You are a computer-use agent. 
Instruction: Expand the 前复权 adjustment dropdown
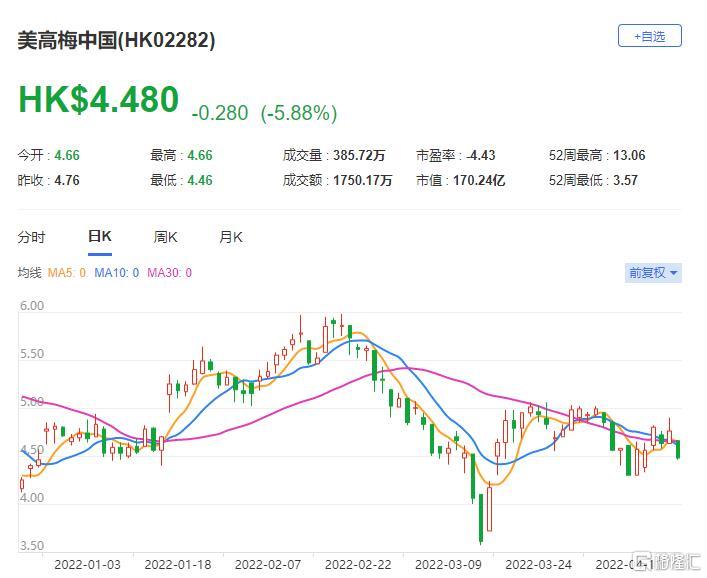click(653, 273)
